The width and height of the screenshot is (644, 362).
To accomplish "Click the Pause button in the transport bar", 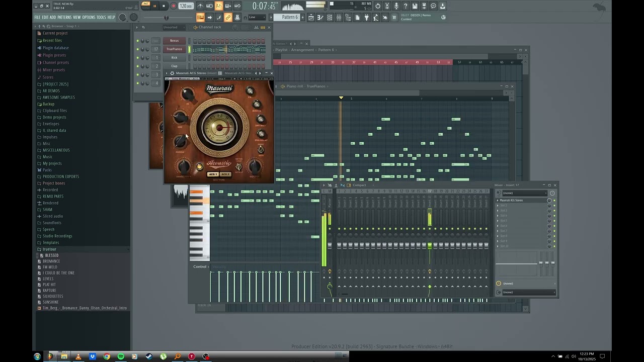I will pos(154,6).
